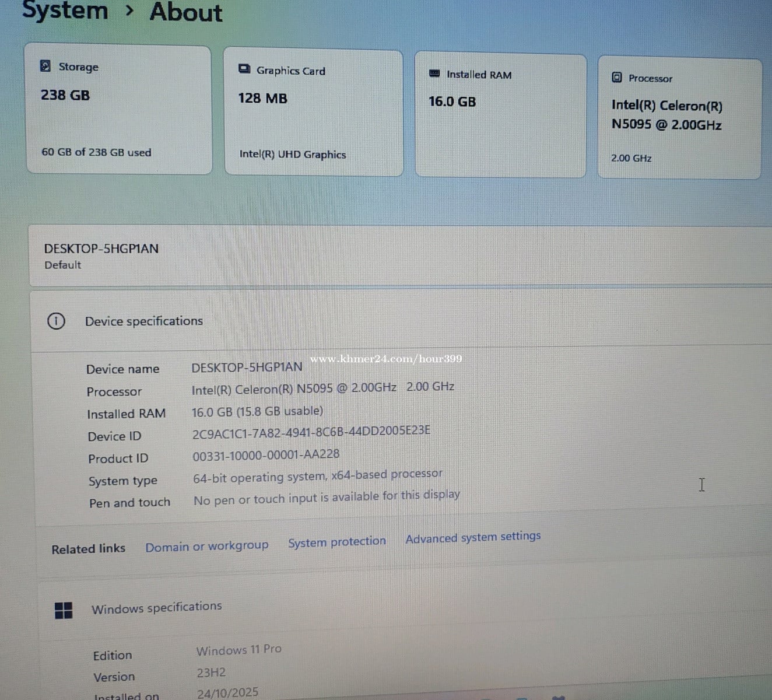This screenshot has height=700, width=772.
Task: Go back to System in breadcrumb
Action: point(65,10)
